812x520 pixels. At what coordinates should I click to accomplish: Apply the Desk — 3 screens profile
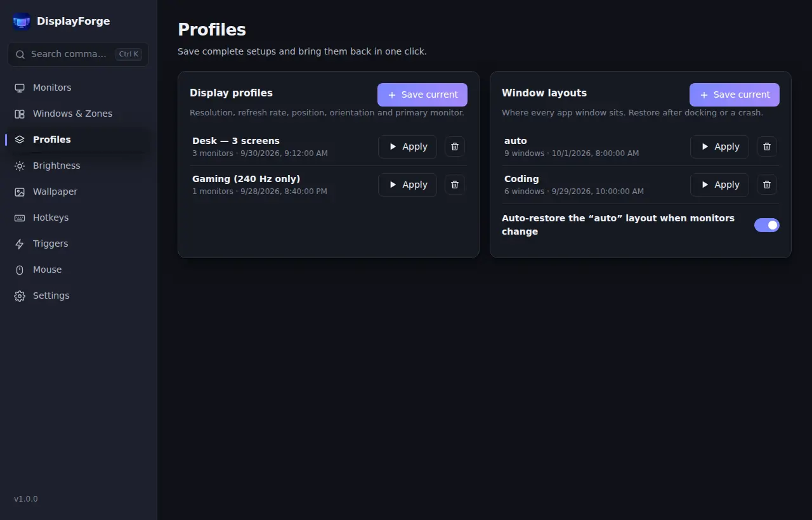click(407, 146)
